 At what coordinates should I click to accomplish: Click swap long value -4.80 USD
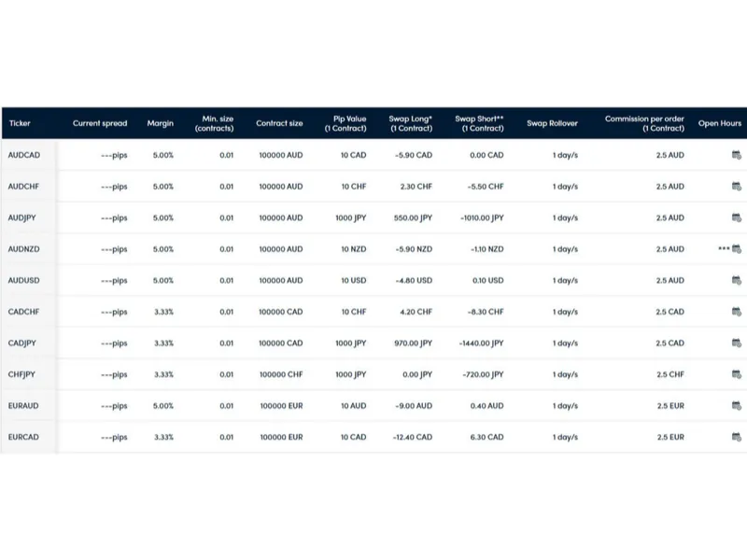tap(414, 281)
